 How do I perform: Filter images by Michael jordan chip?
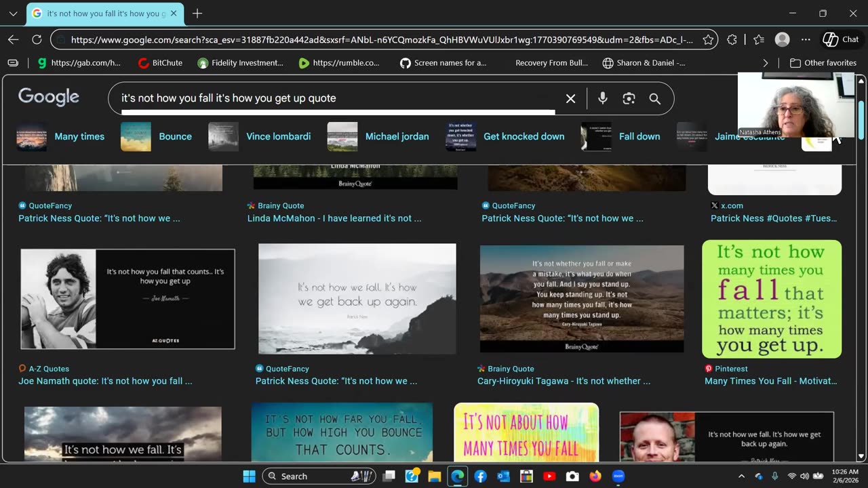[378, 136]
